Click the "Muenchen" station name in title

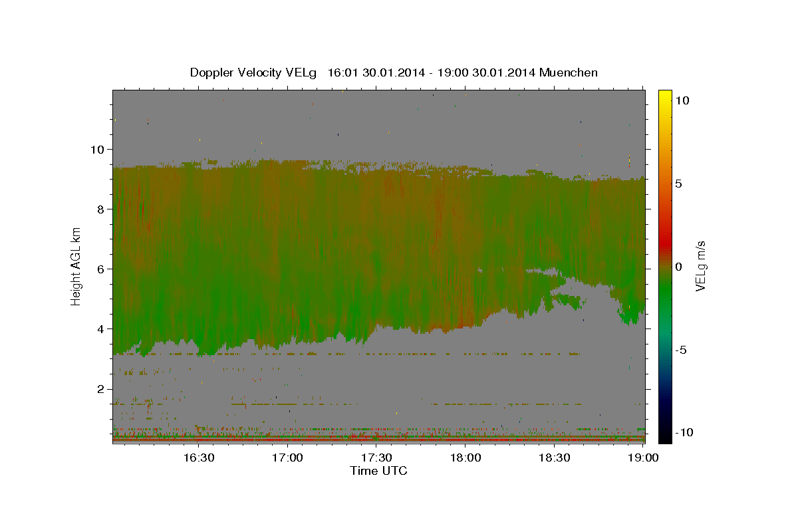[x=569, y=72]
